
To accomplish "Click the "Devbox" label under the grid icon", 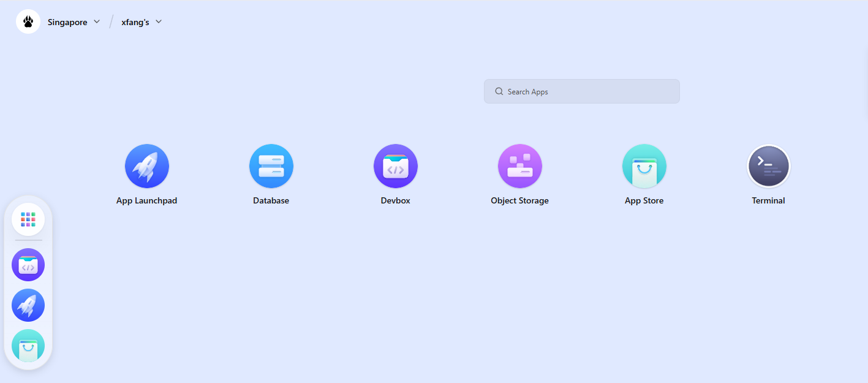I will click(396, 200).
